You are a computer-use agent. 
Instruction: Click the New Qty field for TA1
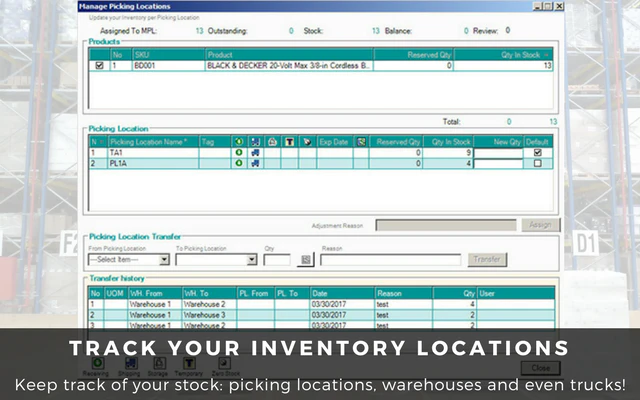(x=498, y=153)
